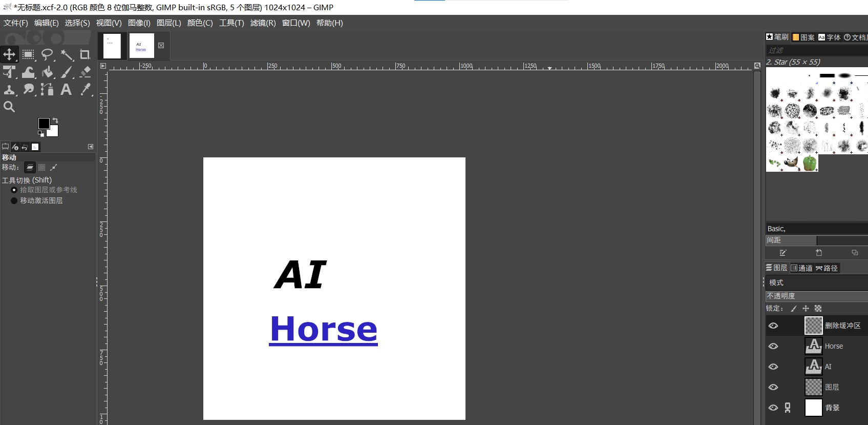Select the Color Picker eyedropper tool
The width and height of the screenshot is (868, 425).
pyautogui.click(x=85, y=89)
